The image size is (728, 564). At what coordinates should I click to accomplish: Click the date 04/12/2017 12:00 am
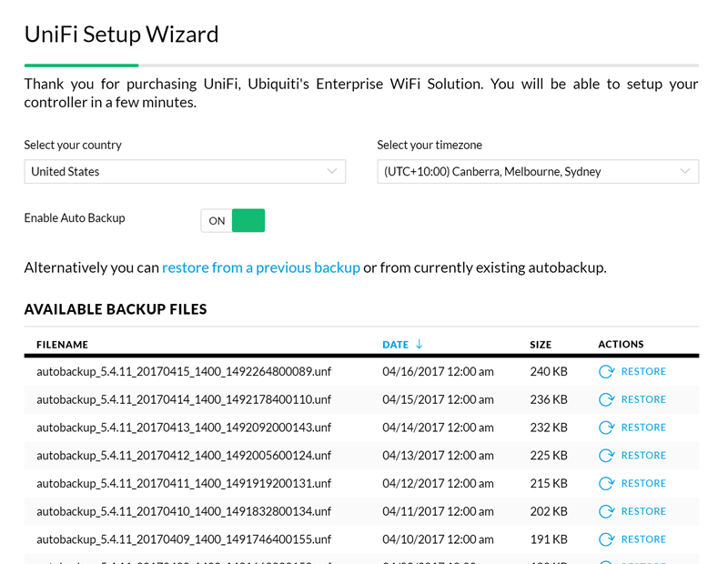tap(438, 483)
